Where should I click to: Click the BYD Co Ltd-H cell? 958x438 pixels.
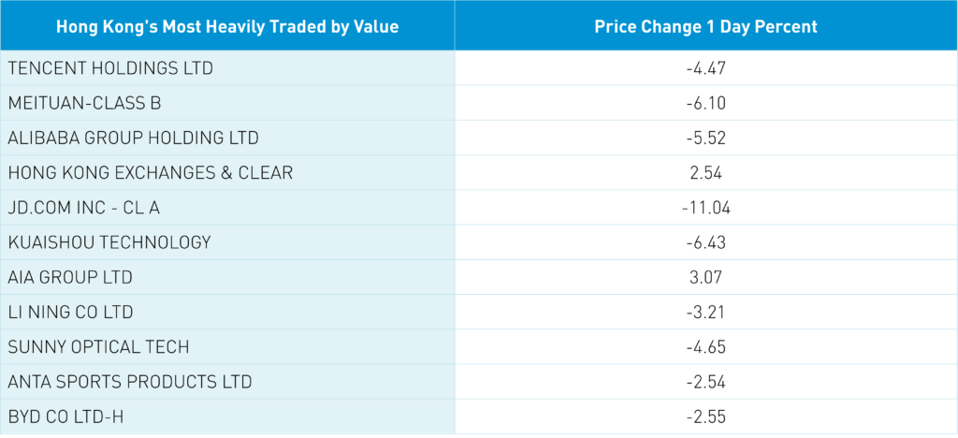[x=67, y=417]
